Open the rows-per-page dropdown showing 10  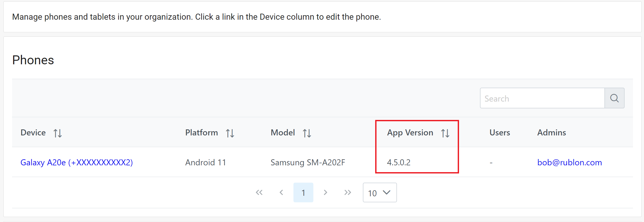point(380,193)
